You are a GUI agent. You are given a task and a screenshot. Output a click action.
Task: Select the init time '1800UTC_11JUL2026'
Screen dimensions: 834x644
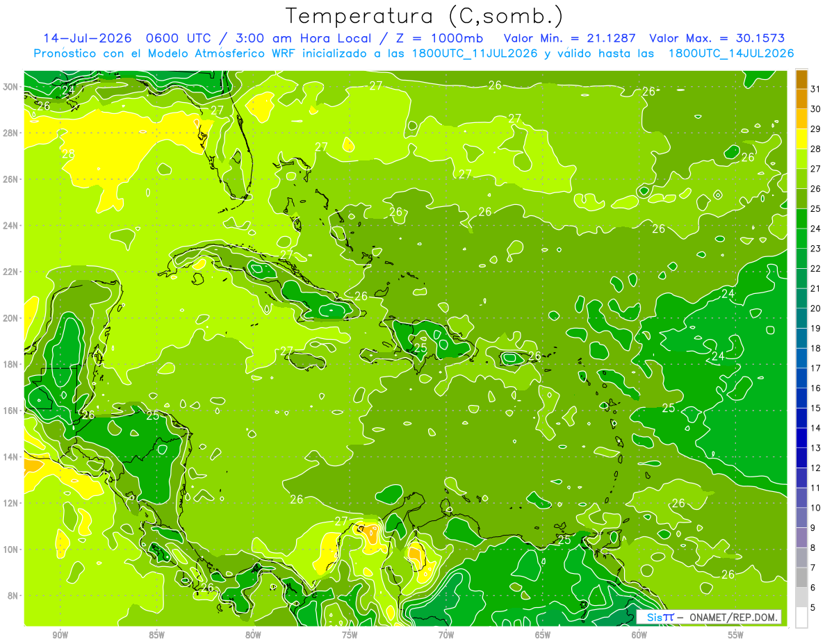tap(473, 53)
